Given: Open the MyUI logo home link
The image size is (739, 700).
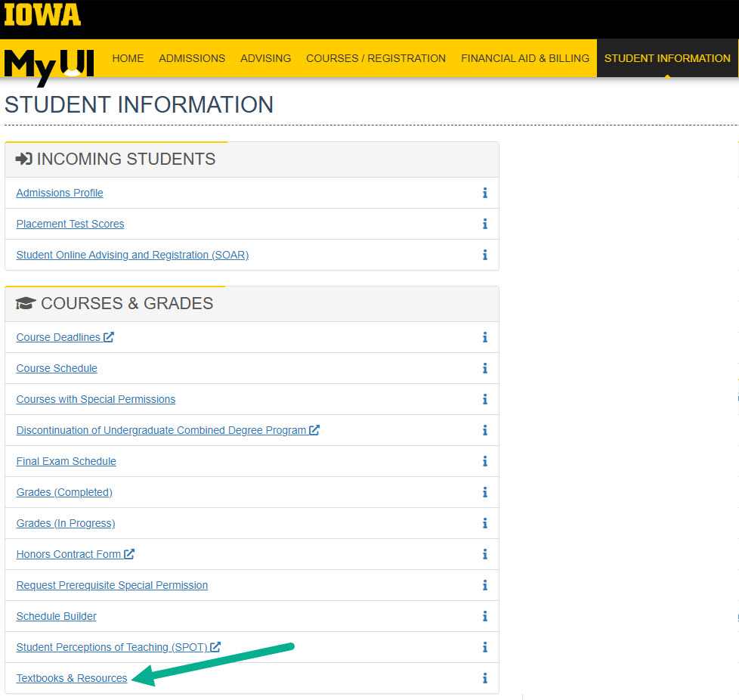Looking at the screenshot, I should 49,65.
